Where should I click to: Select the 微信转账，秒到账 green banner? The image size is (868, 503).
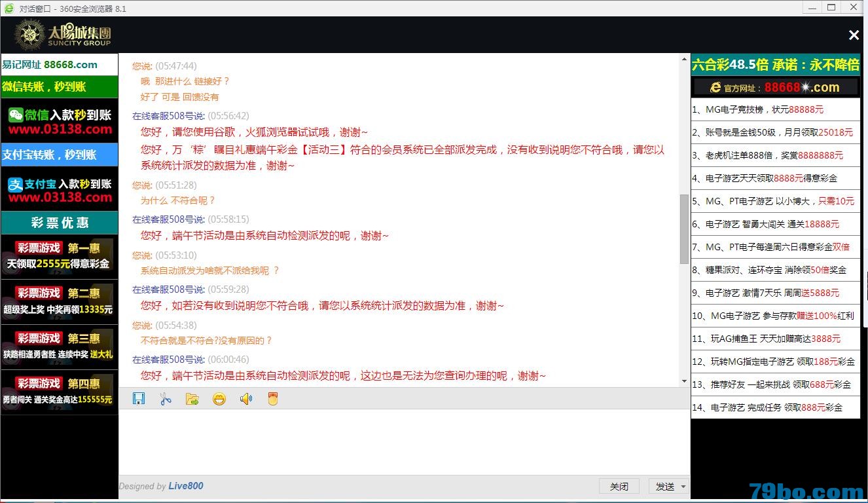(x=59, y=86)
